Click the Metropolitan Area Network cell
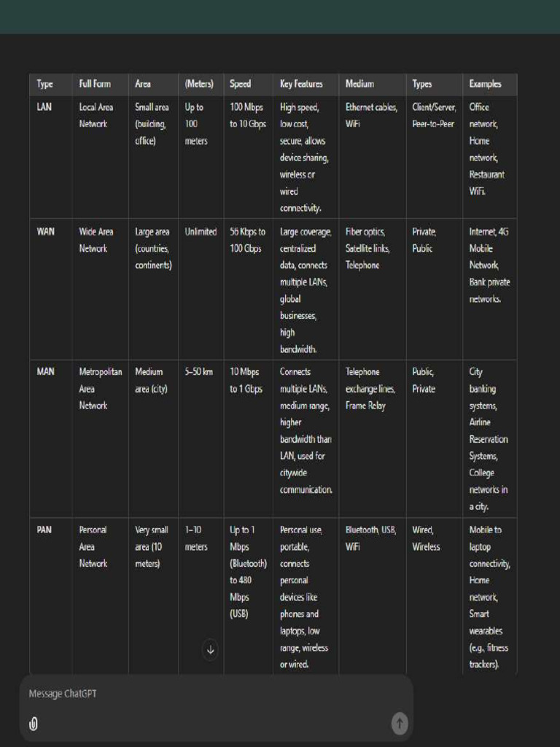 (100, 389)
